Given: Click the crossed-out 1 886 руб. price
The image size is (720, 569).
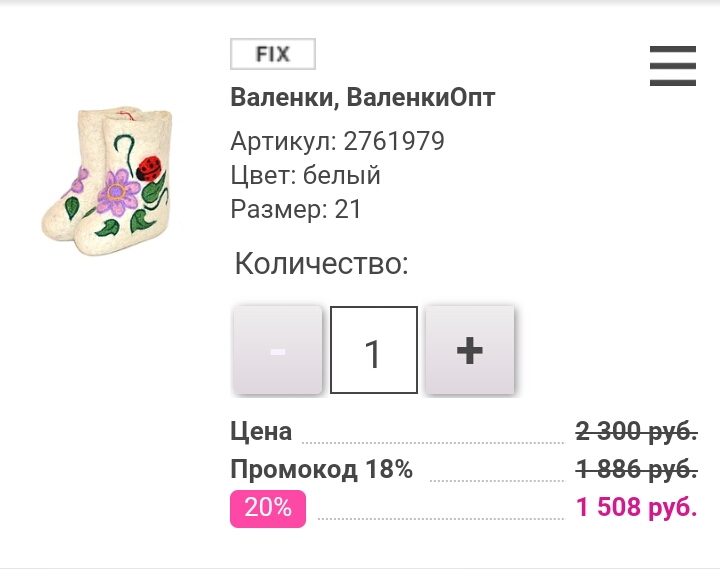Looking at the screenshot, I should coord(636,470).
